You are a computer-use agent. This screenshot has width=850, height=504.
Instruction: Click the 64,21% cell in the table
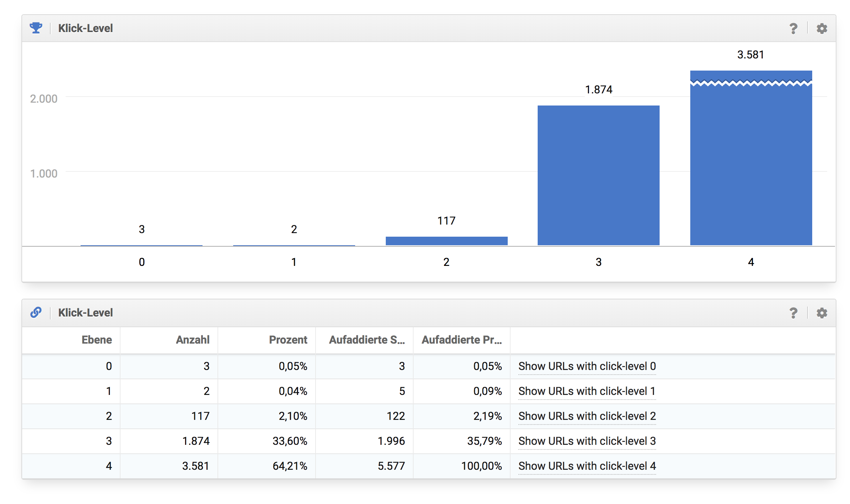click(290, 466)
